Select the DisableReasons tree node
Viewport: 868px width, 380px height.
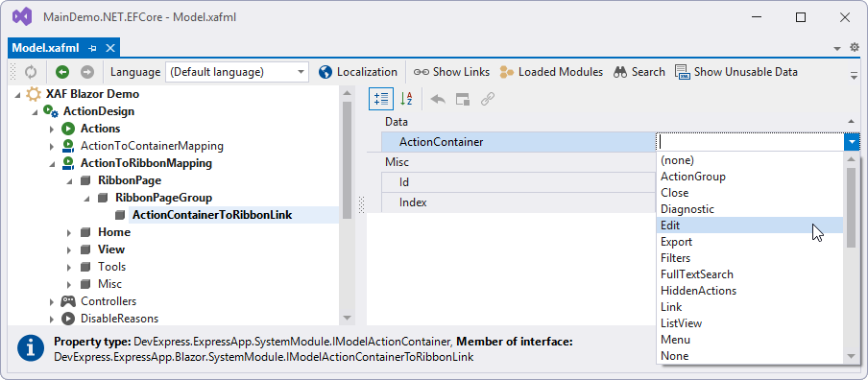tap(120, 319)
